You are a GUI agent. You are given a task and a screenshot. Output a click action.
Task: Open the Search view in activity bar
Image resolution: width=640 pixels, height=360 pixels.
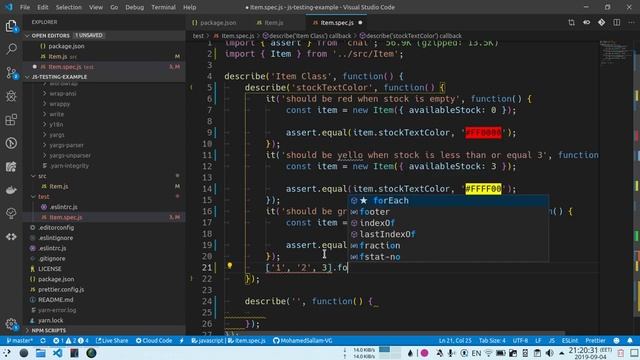[x=11, y=49]
